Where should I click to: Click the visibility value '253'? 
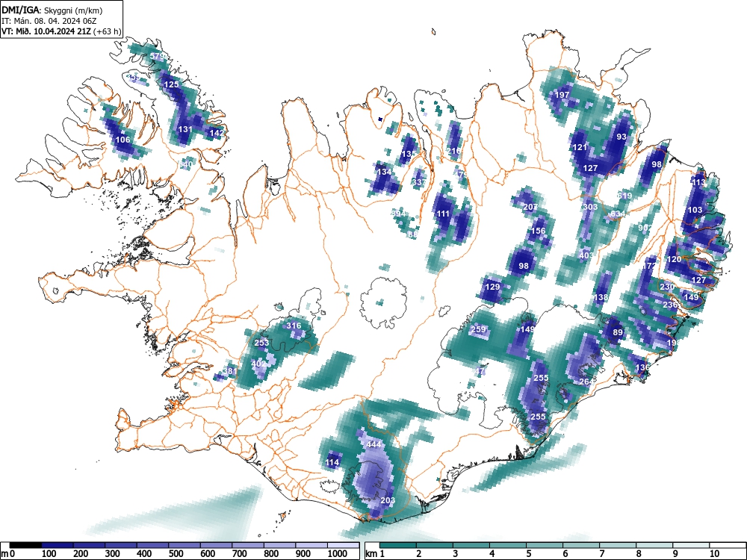coord(261,343)
